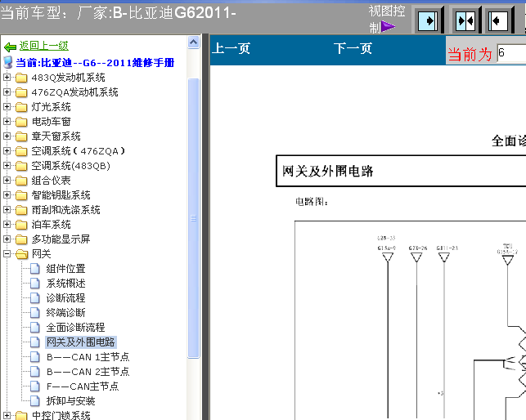Click the left-arrow view control button

coord(498,20)
